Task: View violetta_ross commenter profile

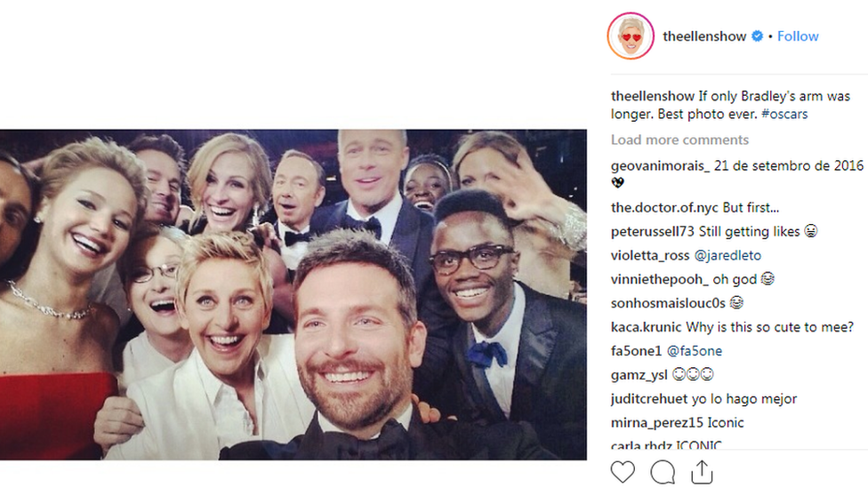Action: point(650,256)
